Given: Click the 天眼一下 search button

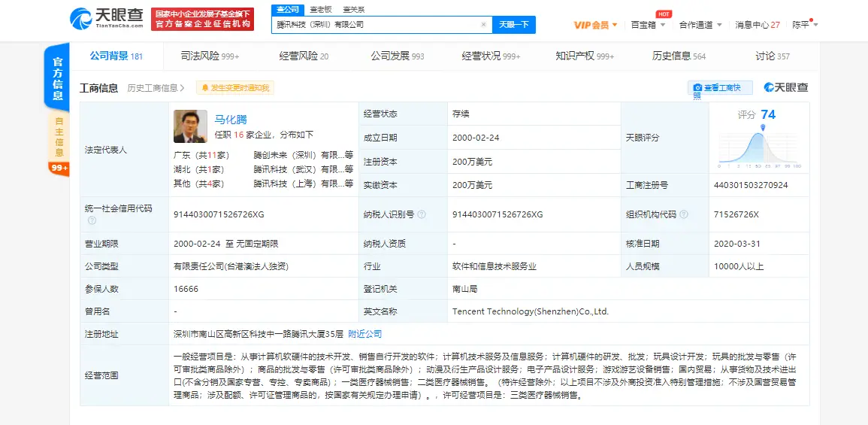Looking at the screenshot, I should (514, 24).
